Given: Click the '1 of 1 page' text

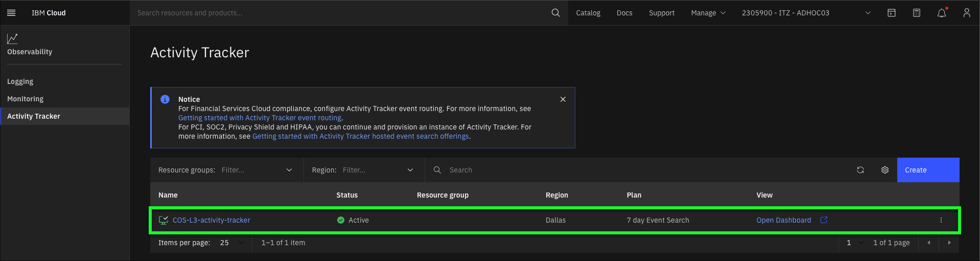Looking at the screenshot, I should point(892,243).
